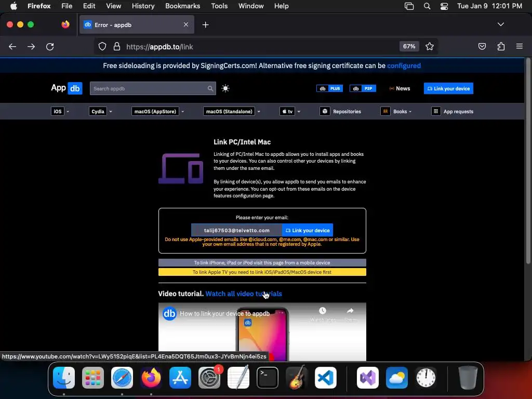This screenshot has width=532, height=399.
Task: Open System Settings from the Dock
Action: [209, 378]
